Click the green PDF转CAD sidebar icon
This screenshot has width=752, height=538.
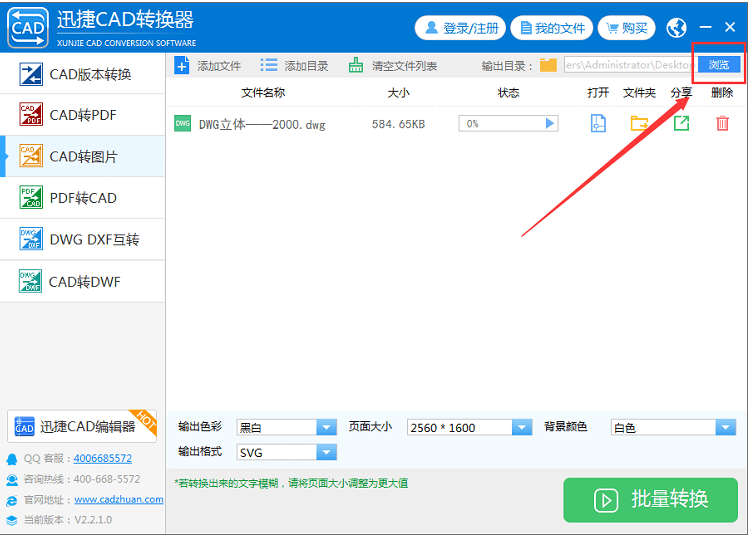pyautogui.click(x=31, y=197)
